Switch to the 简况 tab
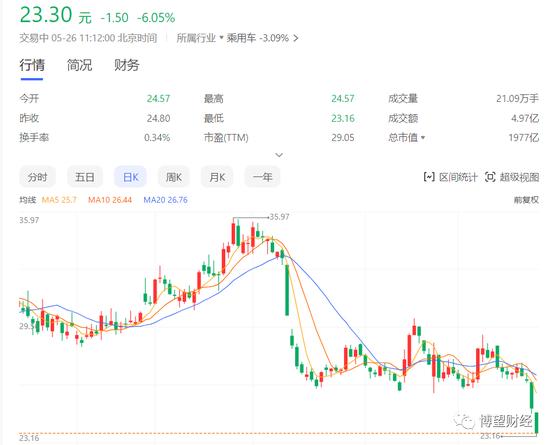 click(x=79, y=65)
